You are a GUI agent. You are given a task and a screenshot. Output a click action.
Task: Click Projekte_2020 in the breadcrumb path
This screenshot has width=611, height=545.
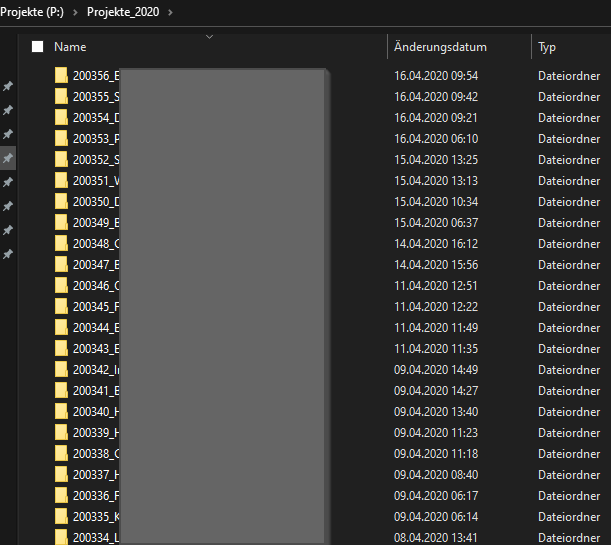click(123, 12)
